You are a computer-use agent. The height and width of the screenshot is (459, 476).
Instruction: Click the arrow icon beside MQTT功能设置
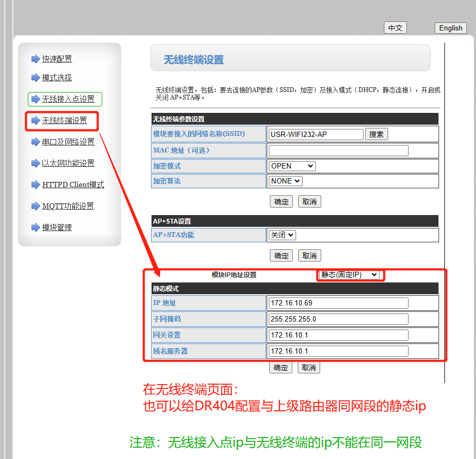pyautogui.click(x=36, y=206)
